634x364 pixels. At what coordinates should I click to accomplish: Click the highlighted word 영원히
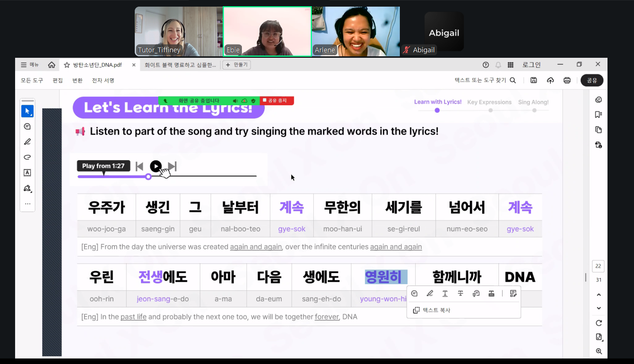tap(386, 277)
